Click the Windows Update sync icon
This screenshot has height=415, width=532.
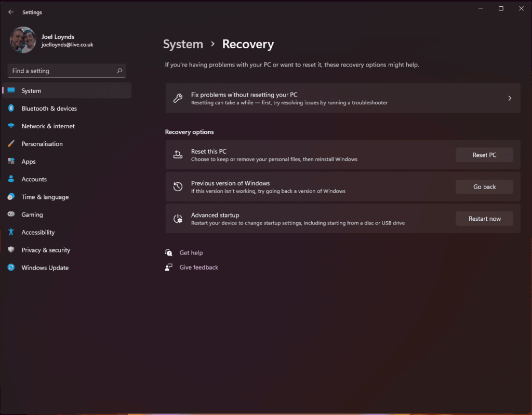[11, 267]
